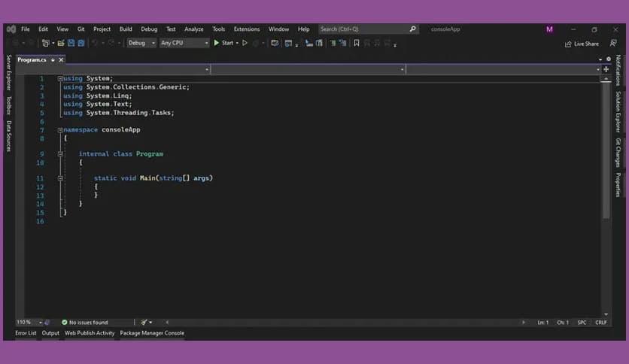
Task: Click the Save All toolbar icon
Action: pos(81,43)
